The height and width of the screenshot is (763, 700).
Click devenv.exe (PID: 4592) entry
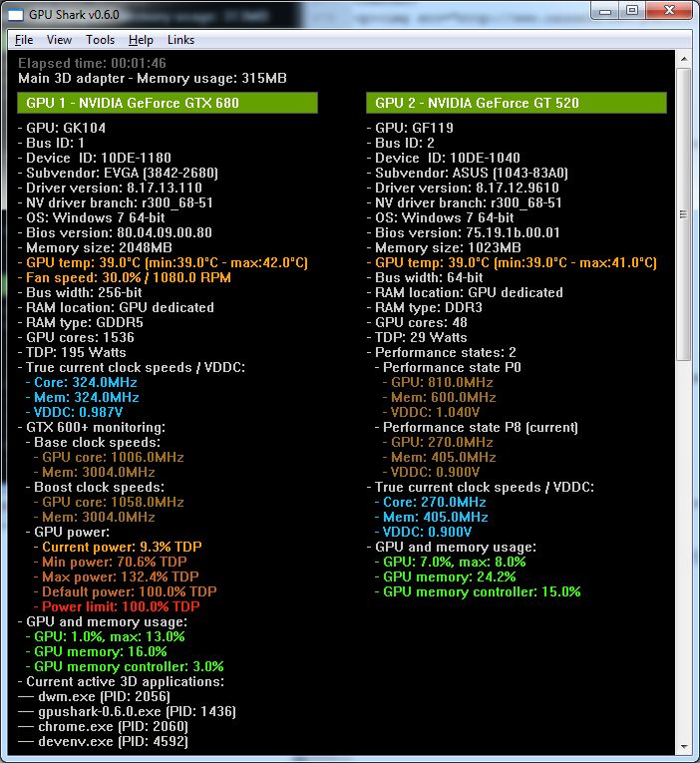103,742
